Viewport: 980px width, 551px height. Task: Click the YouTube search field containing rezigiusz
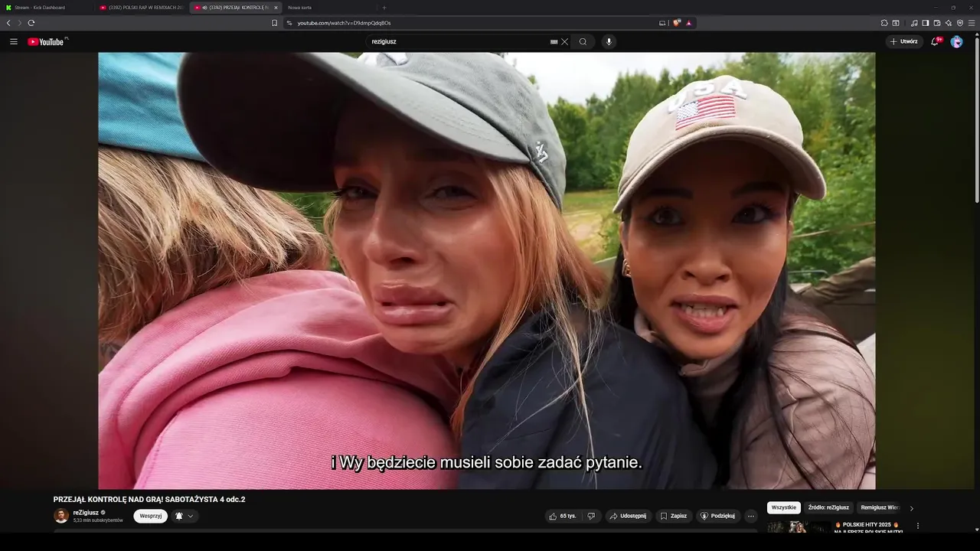coord(458,41)
